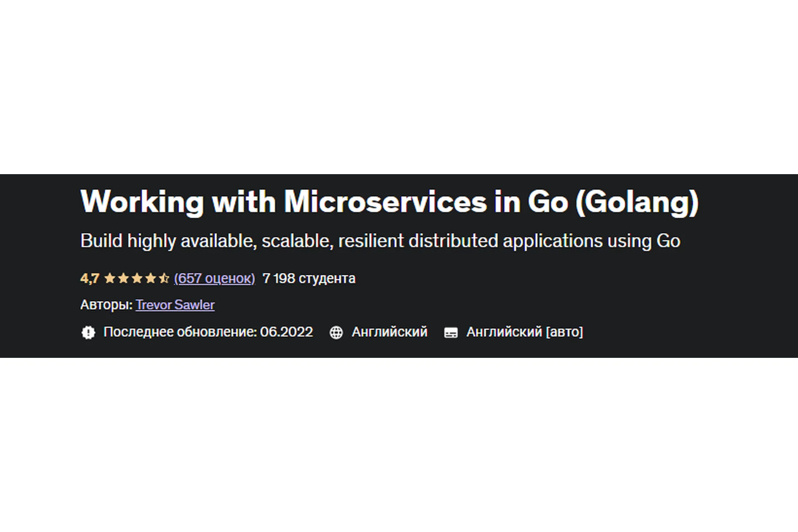This screenshot has height=532, width=798.
Task: Select the Английский audio language label
Action: [x=390, y=332]
